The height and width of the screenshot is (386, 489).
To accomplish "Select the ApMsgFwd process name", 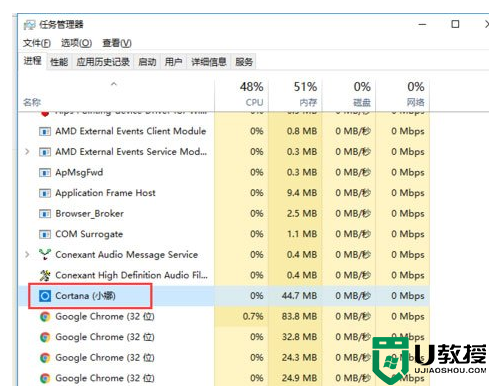I will click(79, 173).
